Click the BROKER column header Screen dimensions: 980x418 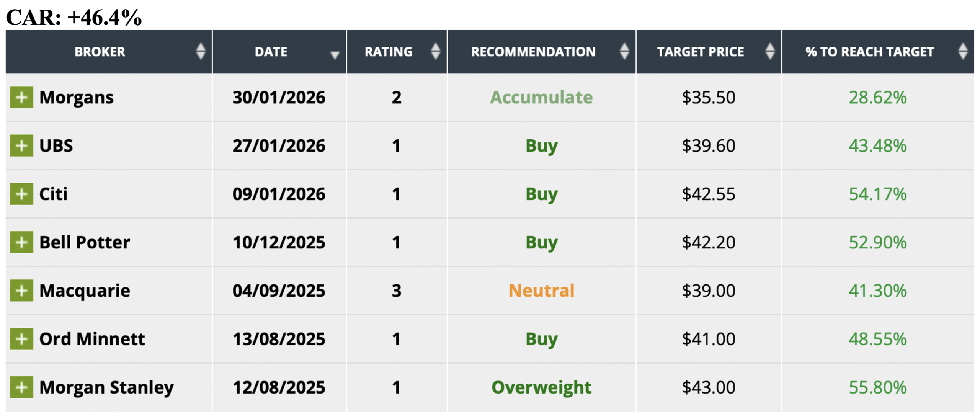[x=100, y=52]
